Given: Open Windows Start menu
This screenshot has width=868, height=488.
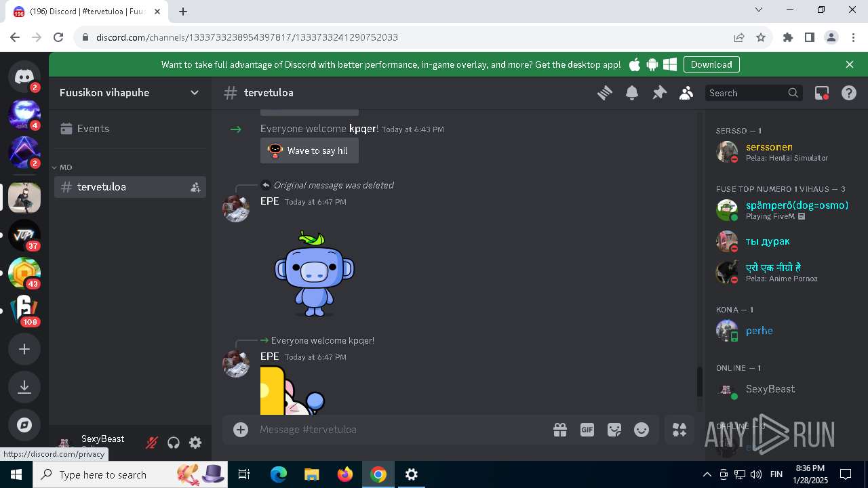Looking at the screenshot, I should [16, 474].
